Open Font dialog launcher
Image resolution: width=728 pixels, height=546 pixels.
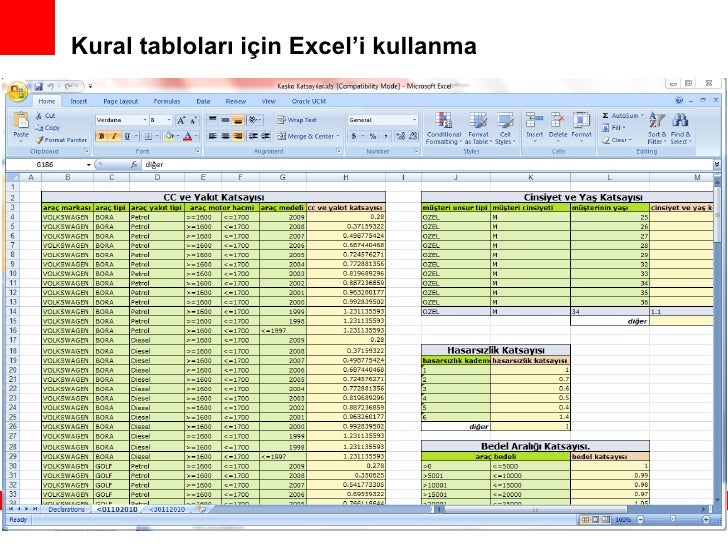pyautogui.click(x=197, y=151)
